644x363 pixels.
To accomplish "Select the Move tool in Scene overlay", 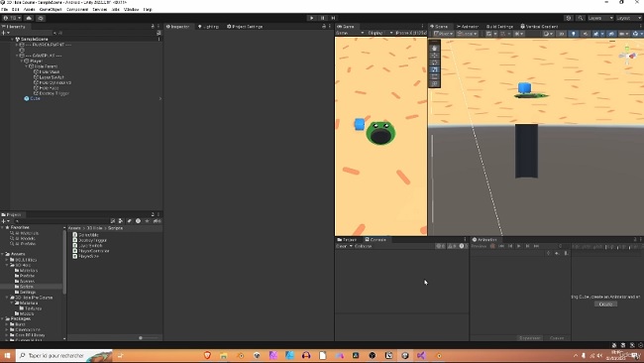I will click(435, 56).
